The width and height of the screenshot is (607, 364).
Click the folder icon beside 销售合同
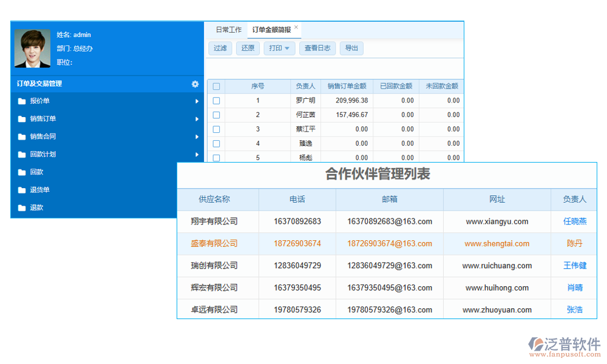[x=22, y=136]
